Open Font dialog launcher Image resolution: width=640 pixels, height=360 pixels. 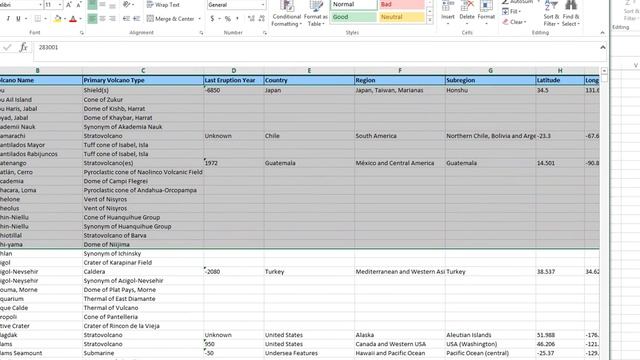[x=82, y=33]
